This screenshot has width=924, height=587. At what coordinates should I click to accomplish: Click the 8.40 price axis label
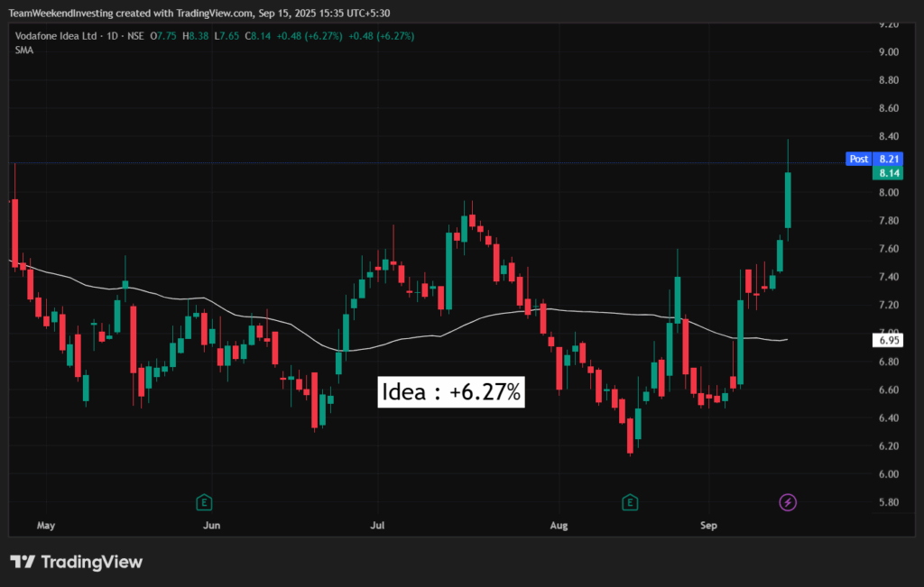click(x=889, y=136)
